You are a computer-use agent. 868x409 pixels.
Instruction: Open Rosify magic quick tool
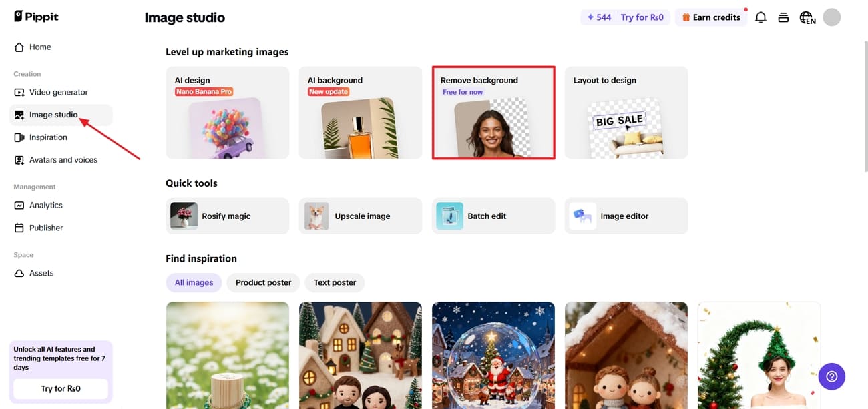pyautogui.click(x=227, y=216)
